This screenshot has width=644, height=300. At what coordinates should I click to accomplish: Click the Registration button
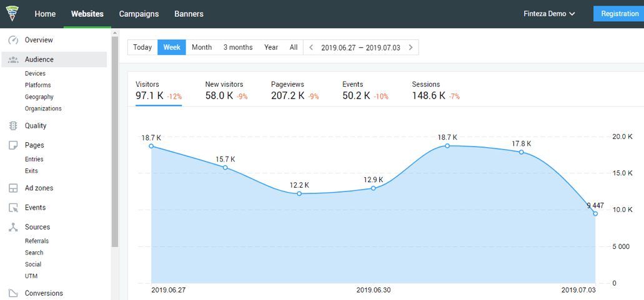(619, 14)
